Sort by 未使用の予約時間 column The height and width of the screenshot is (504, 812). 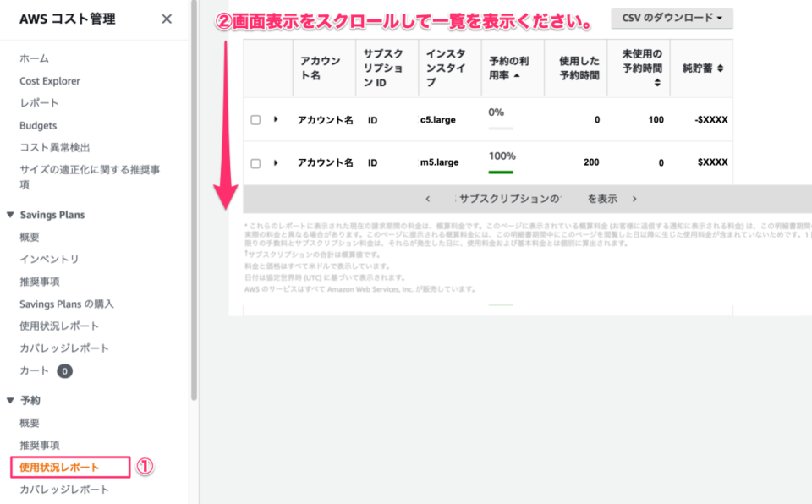(x=657, y=83)
